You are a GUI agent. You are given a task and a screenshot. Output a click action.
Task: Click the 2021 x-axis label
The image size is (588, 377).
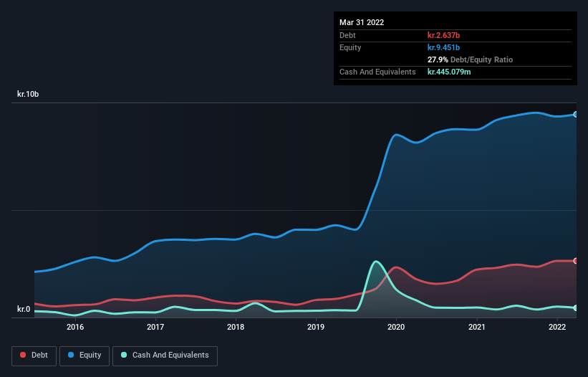click(x=476, y=327)
